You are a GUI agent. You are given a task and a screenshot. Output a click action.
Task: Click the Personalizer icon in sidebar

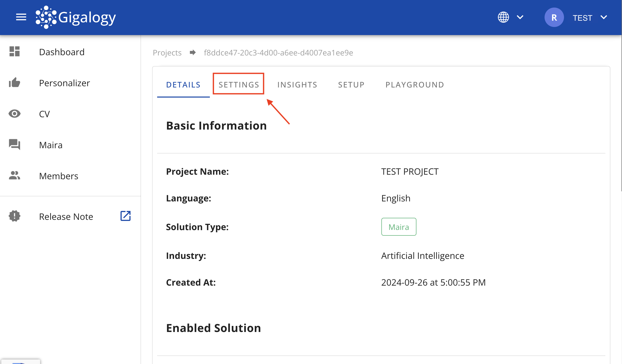16,83
